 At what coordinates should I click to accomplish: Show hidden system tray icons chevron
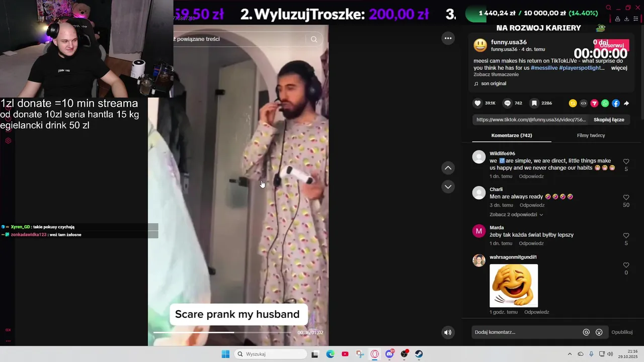(570, 354)
